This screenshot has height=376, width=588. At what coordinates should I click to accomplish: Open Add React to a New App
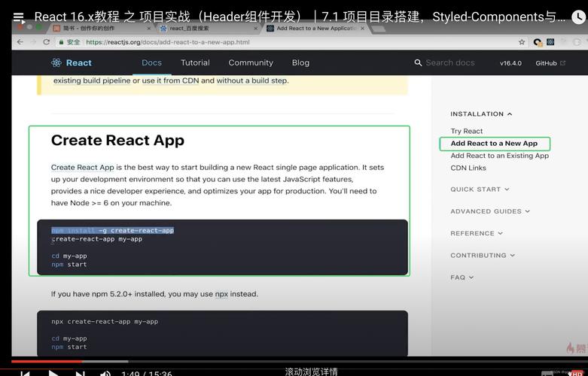click(x=494, y=144)
